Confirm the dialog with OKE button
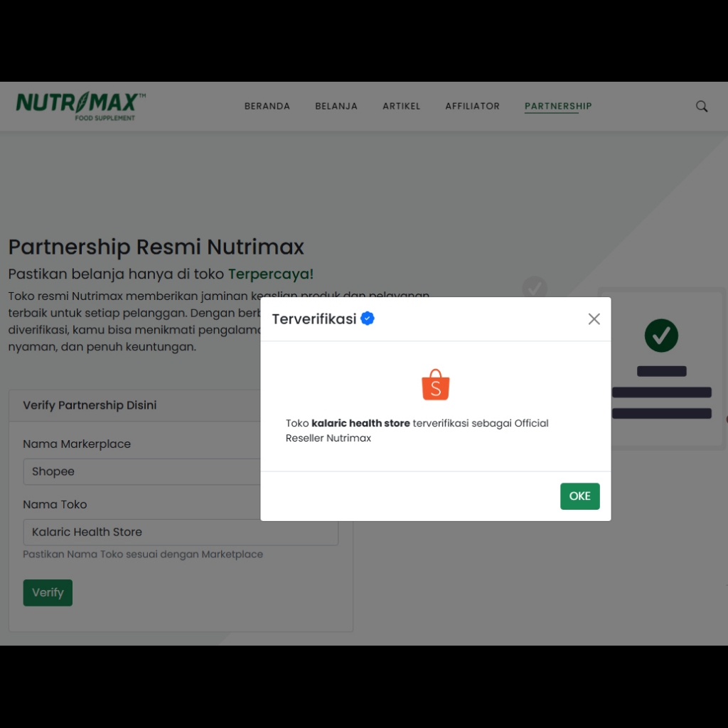 point(579,496)
